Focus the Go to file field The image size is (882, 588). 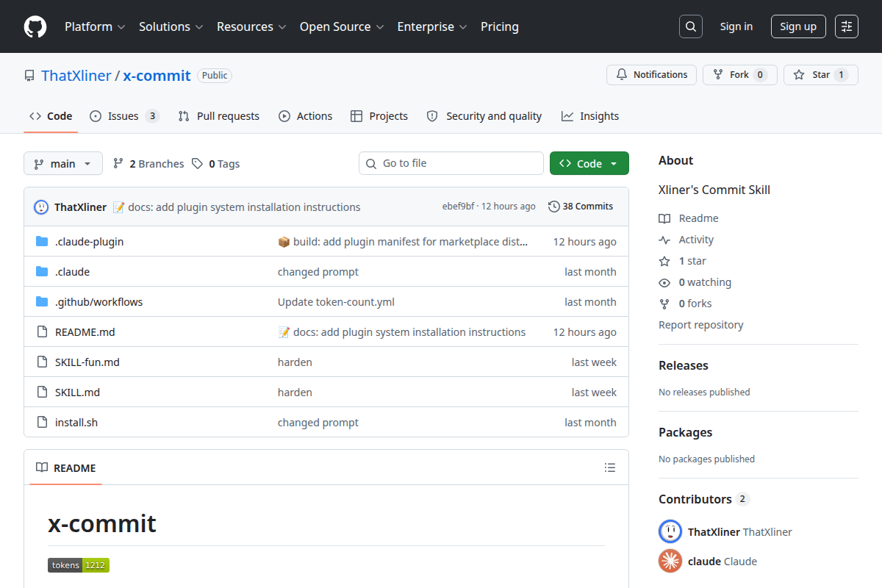tap(451, 163)
